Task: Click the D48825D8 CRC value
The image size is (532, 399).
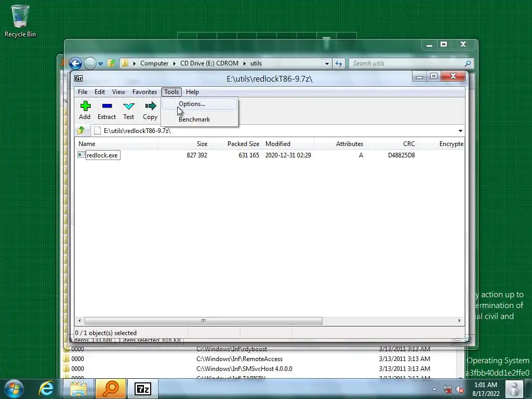Action: (402, 155)
